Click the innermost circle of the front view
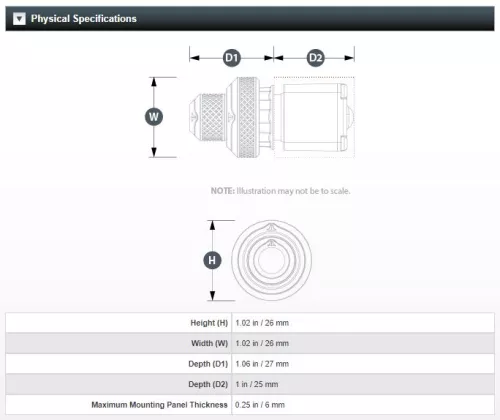Viewport: 500px width, 420px height. coord(271,261)
